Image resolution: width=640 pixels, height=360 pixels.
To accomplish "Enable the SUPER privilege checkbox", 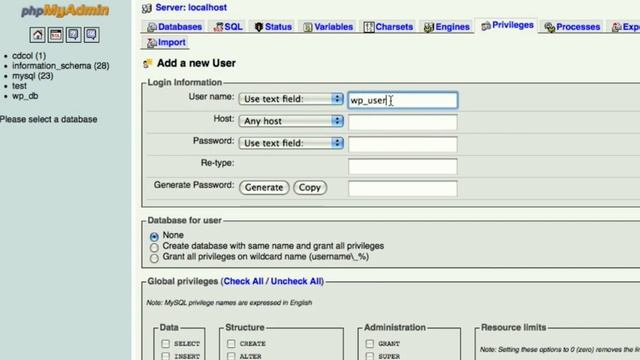I will (369, 356).
